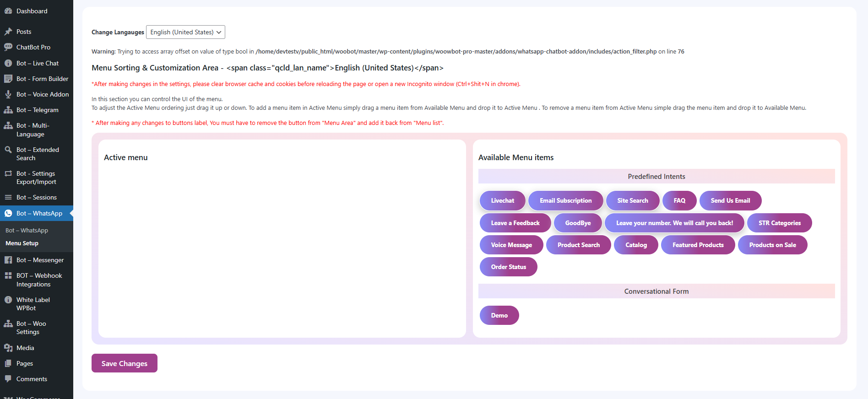
Task: Go to Bot – Sessions page
Action: pyautogui.click(x=37, y=197)
